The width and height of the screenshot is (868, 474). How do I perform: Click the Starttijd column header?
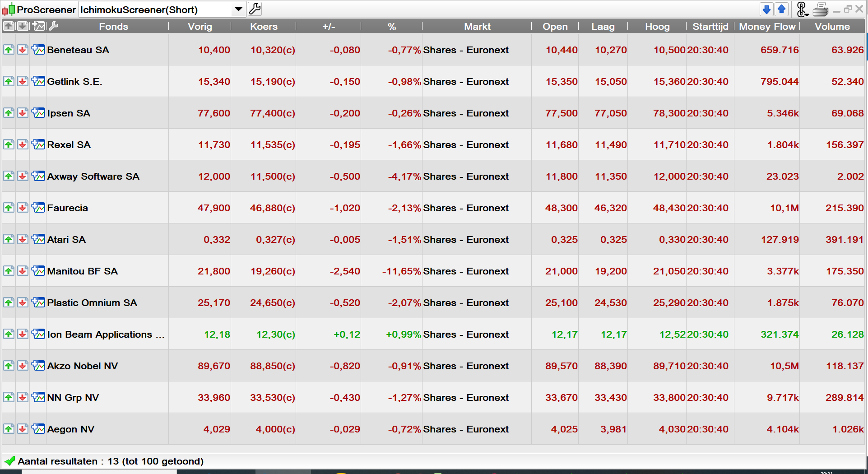click(x=710, y=27)
